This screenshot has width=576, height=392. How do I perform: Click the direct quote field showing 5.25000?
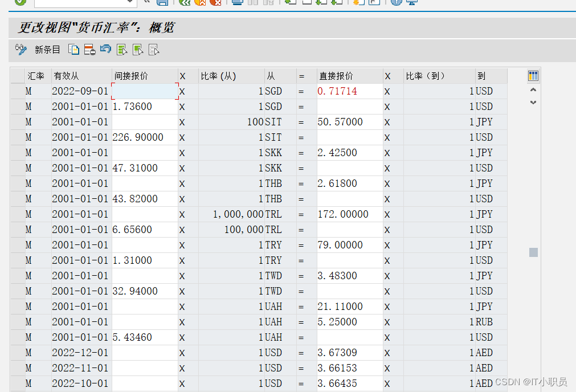pos(350,322)
